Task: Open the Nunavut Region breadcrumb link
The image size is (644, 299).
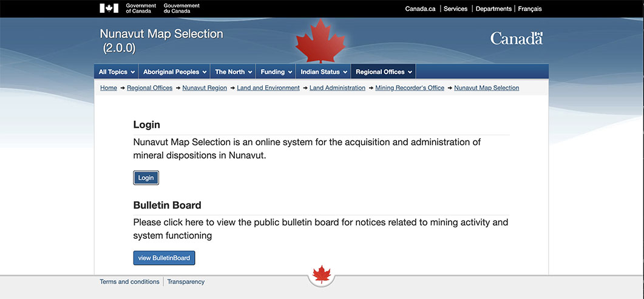Action: tap(205, 88)
